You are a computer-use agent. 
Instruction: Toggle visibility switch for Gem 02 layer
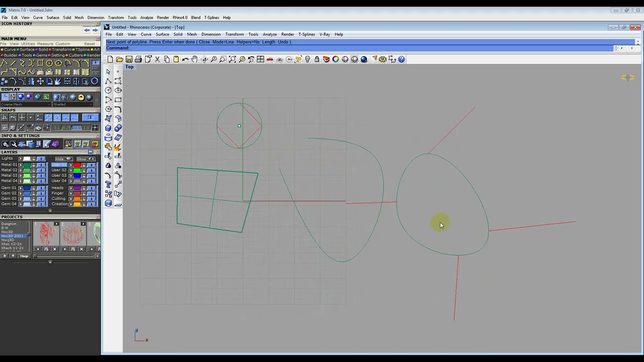click(x=41, y=194)
